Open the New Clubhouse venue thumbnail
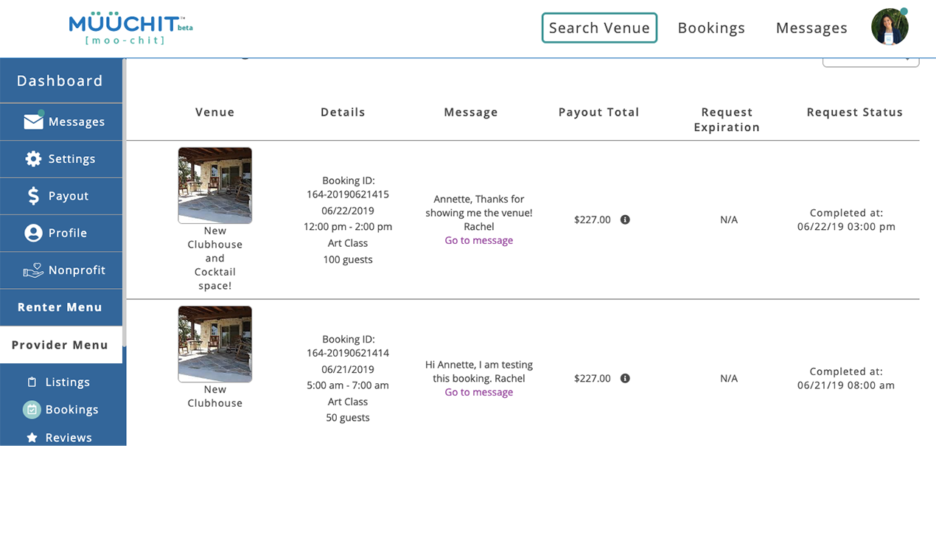 (215, 344)
